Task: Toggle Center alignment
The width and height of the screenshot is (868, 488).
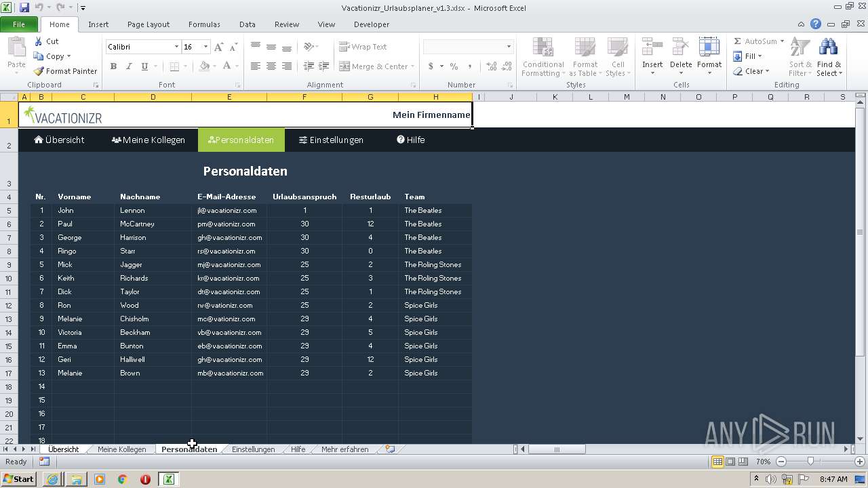Action: tap(271, 66)
